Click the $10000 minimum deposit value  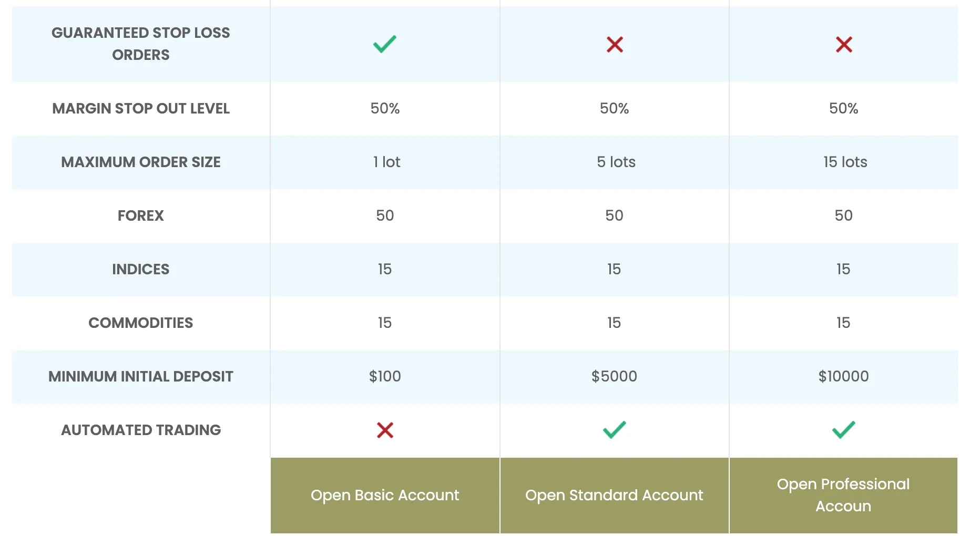tap(844, 376)
